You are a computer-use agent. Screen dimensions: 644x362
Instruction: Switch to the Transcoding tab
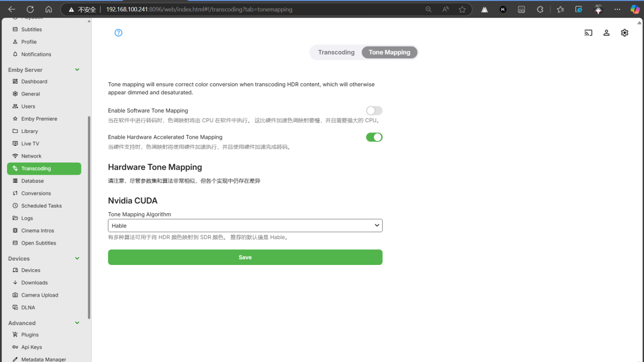pyautogui.click(x=336, y=52)
